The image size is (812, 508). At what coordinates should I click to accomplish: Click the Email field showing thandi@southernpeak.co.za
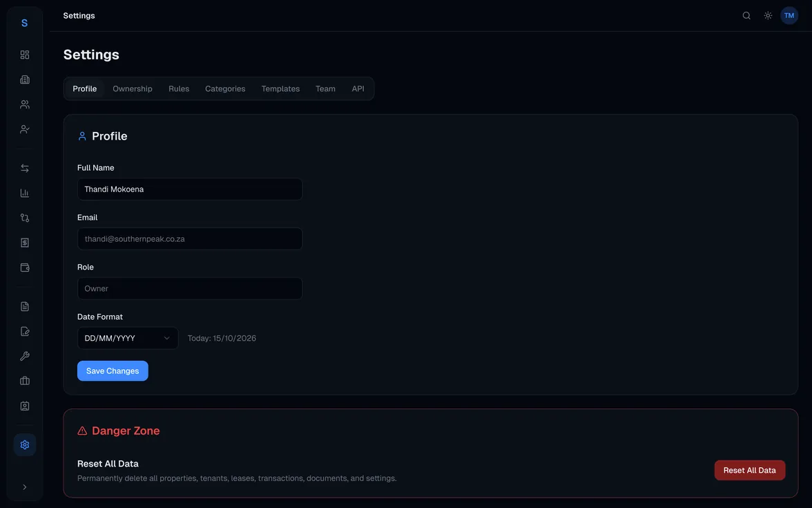190,239
